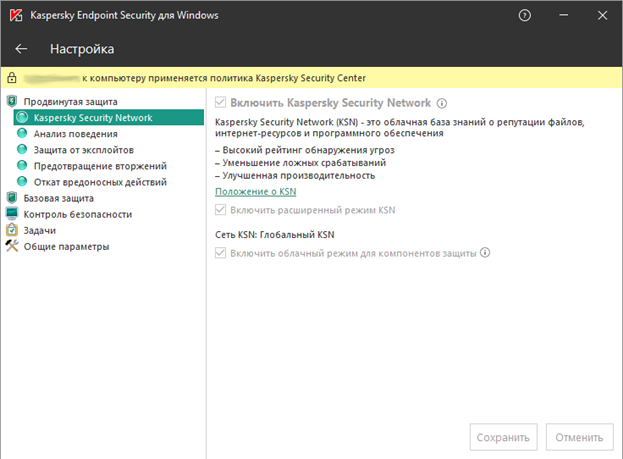Click the yellow policy lock icon
The height and width of the screenshot is (459, 623).
(x=13, y=77)
